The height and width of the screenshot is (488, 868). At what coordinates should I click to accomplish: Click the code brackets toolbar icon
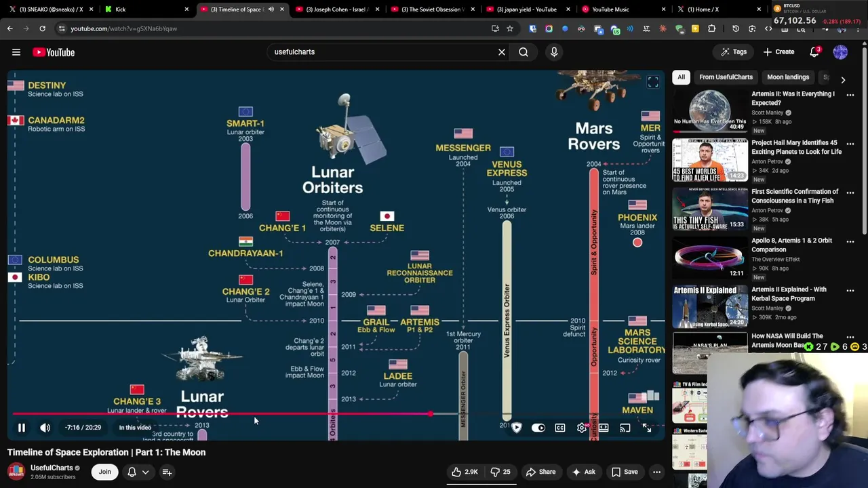point(768,28)
